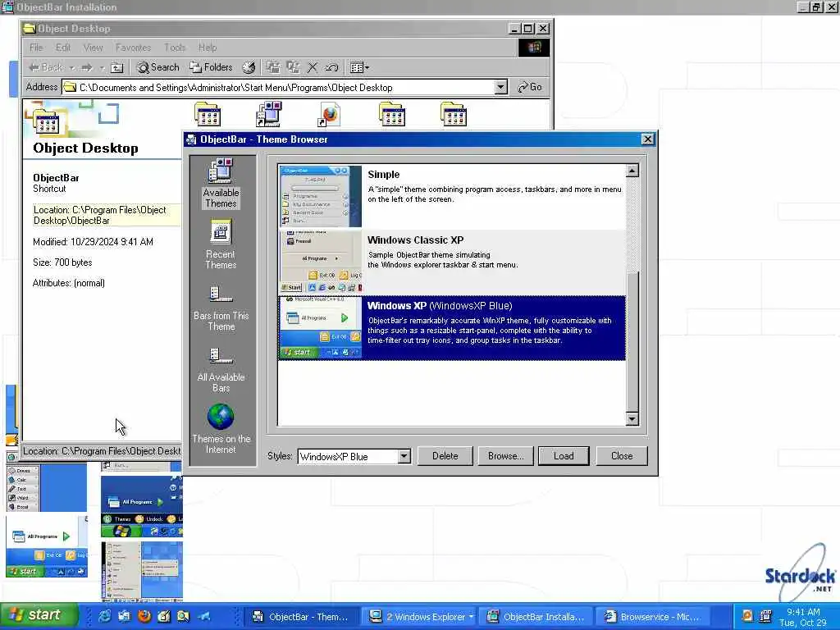Image resolution: width=840 pixels, height=630 pixels.
Task: Click the Windows start button
Action: pos(39,615)
